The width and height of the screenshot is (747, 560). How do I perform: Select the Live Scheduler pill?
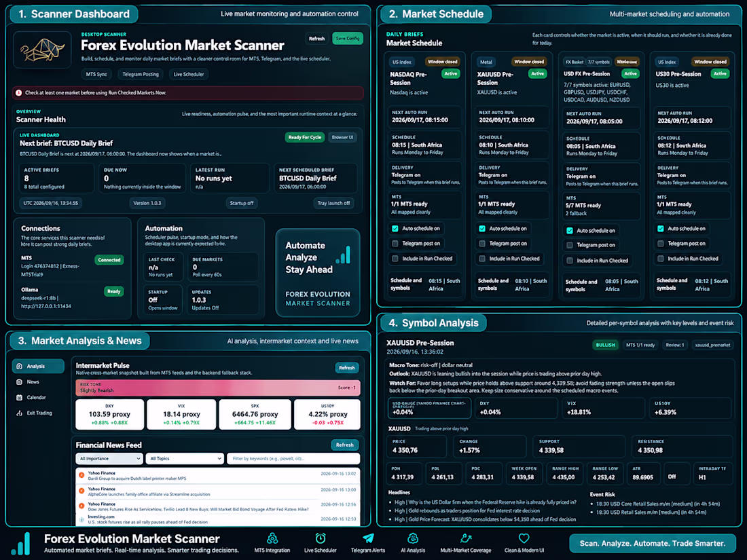[x=189, y=74]
